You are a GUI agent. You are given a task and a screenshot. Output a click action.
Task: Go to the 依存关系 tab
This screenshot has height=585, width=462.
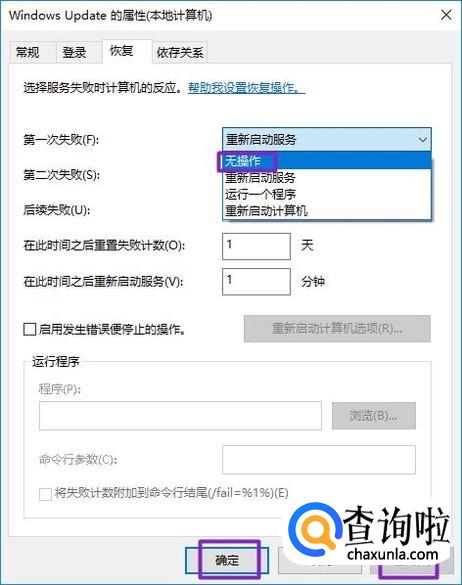[x=180, y=52]
